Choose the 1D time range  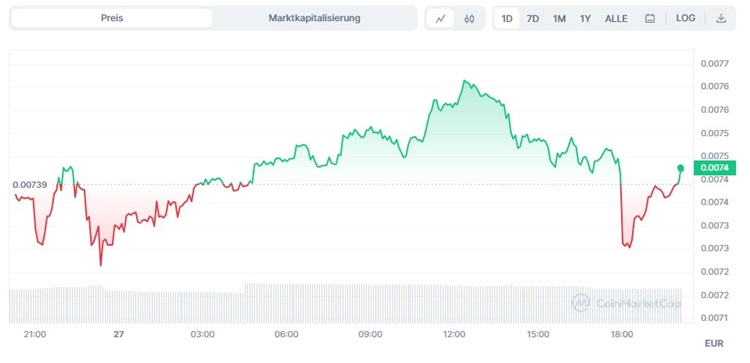(507, 19)
